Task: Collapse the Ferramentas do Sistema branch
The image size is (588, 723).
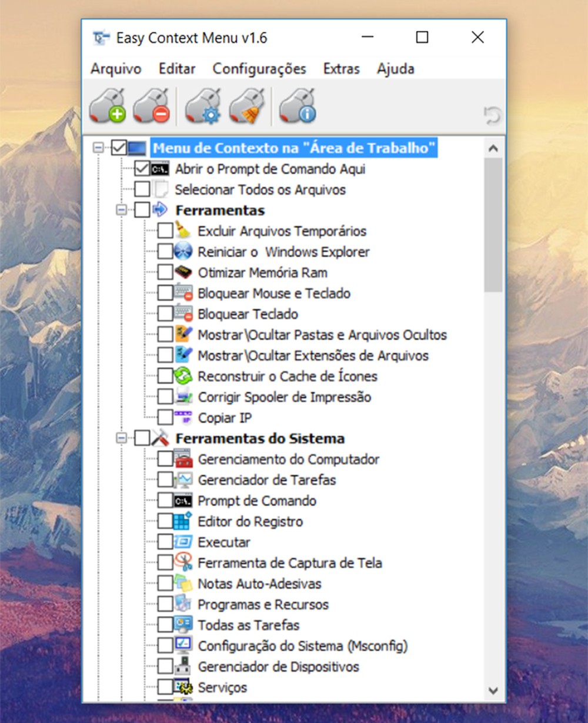Action: pos(121,438)
